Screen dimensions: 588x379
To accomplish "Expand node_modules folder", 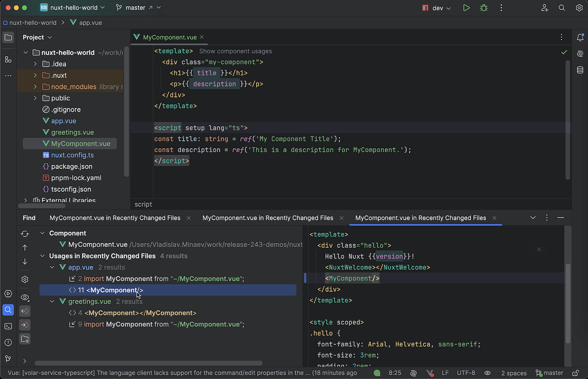I will [35, 87].
